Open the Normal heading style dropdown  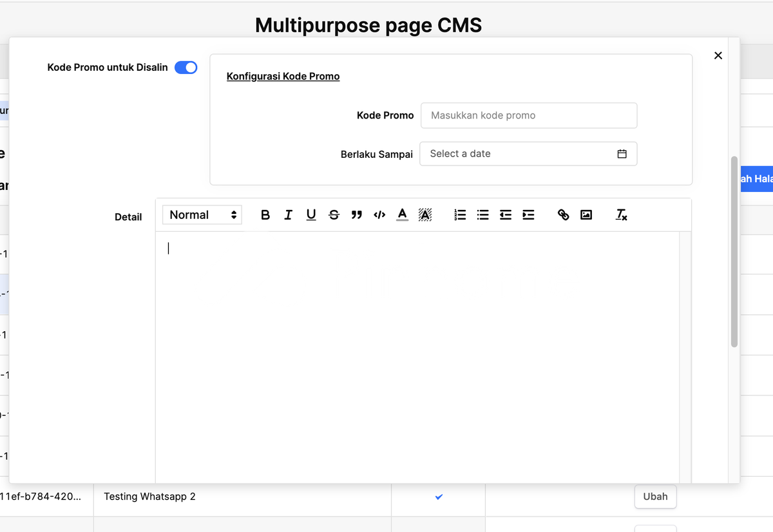pos(202,215)
